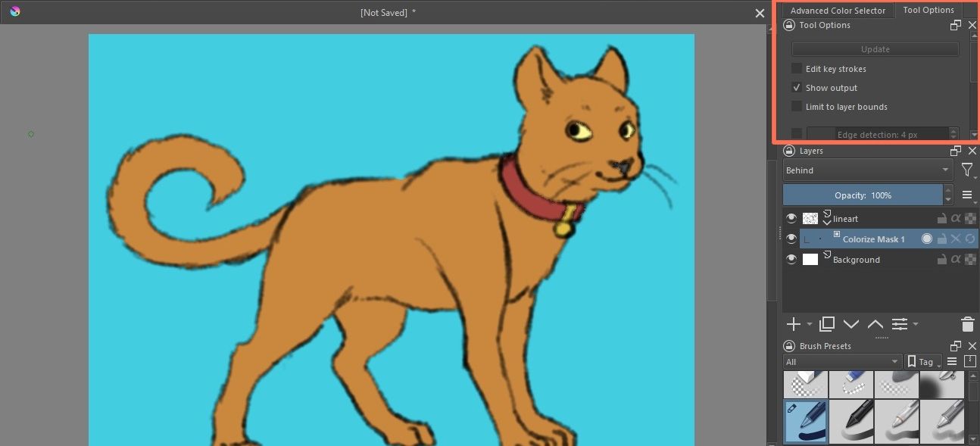Toggle visibility of the lineart layer
The height and width of the screenshot is (446, 980).
(x=791, y=218)
